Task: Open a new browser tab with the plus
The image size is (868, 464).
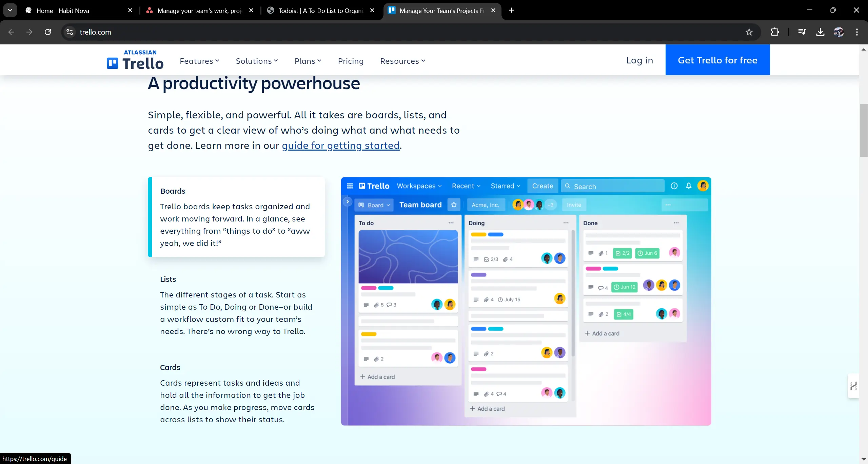Action: pos(512,10)
